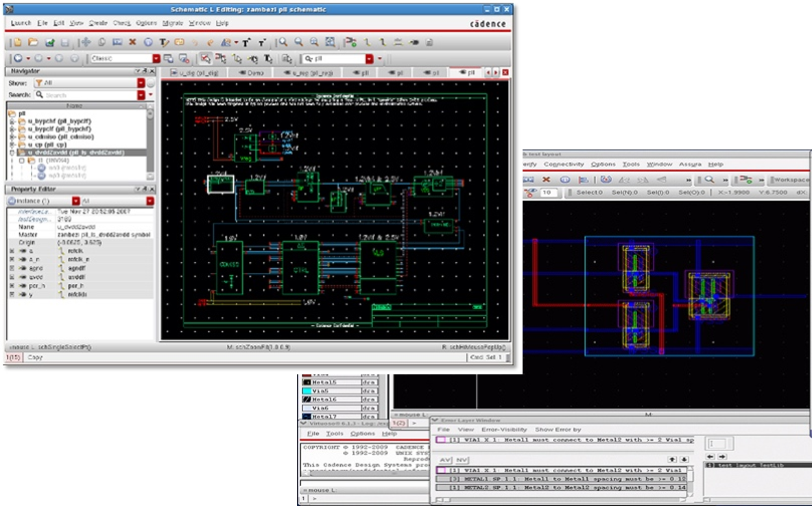Viewport: 812px width, 506px height.
Task: Open the pll search history dropdown arrow
Action: (x=369, y=59)
